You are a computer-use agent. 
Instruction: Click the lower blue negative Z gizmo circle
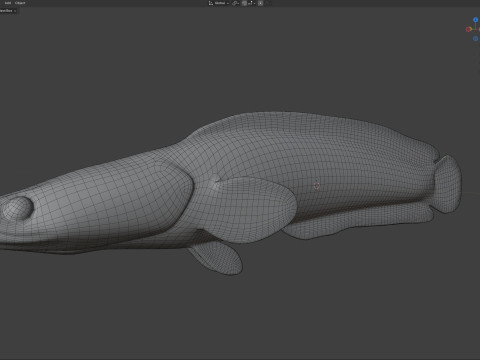476,39
